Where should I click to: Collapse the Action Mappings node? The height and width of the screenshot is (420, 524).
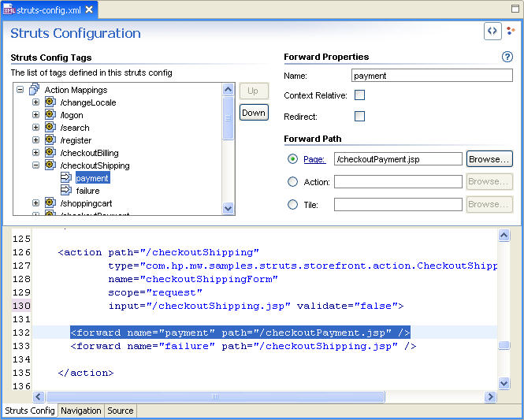[x=20, y=90]
